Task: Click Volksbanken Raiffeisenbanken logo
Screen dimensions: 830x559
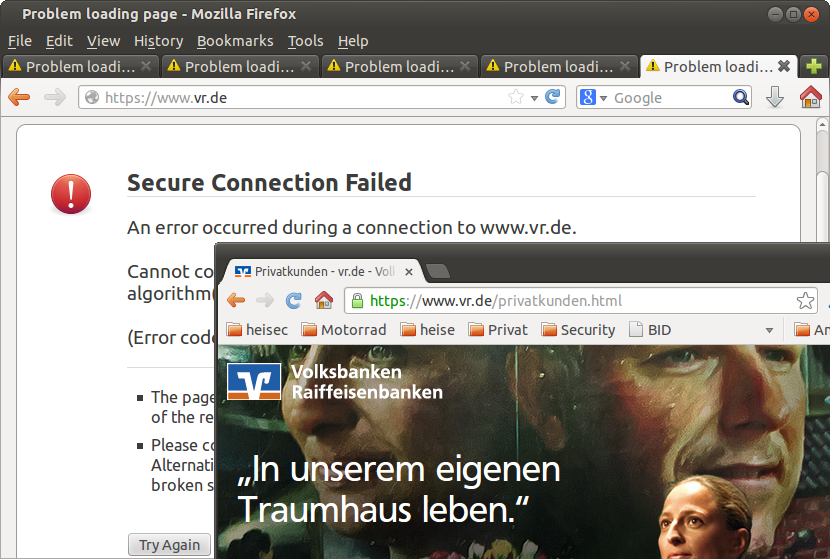Action: tap(254, 382)
